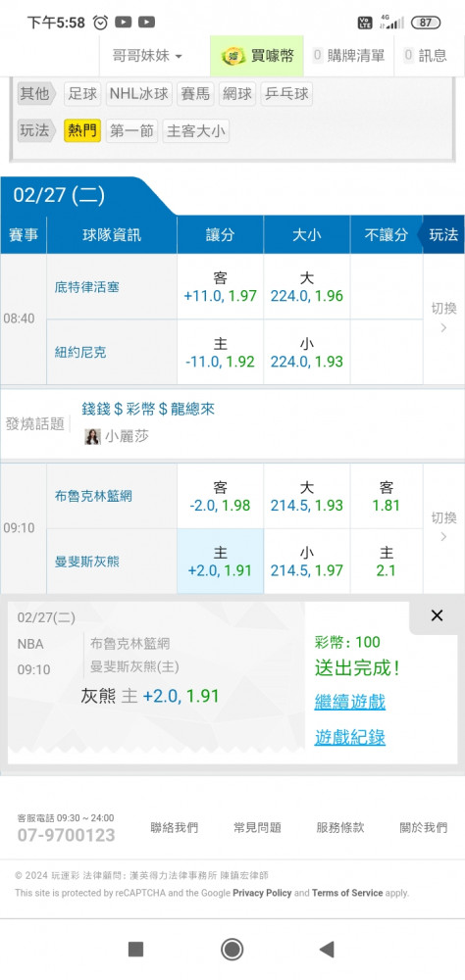Tap the Android home circle button
465x980 pixels.
click(232, 950)
